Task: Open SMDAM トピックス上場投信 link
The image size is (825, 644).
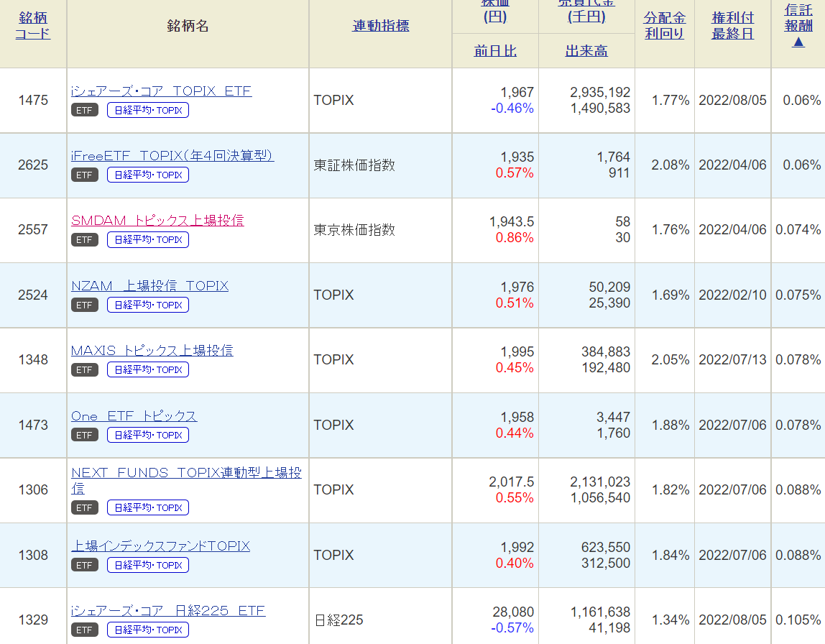Action: (157, 221)
